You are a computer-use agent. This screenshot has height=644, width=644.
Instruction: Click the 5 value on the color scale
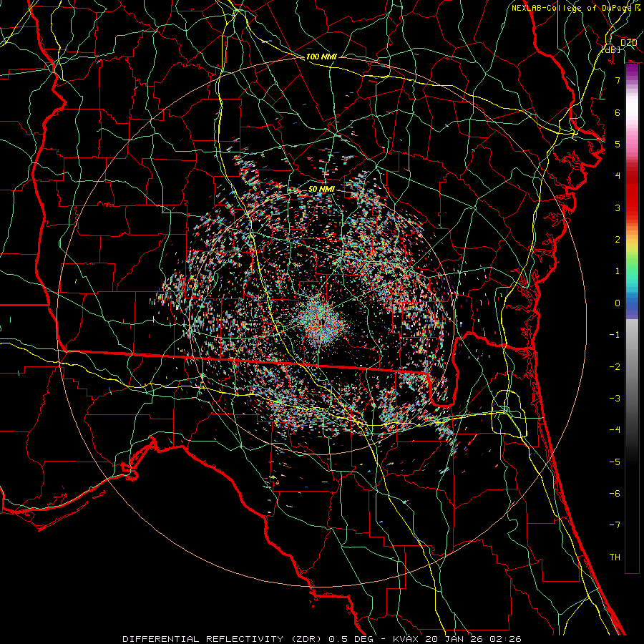(x=618, y=144)
